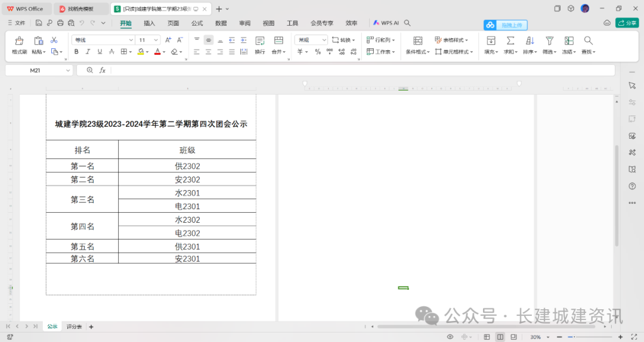Toggle Underline formatting

100,52
